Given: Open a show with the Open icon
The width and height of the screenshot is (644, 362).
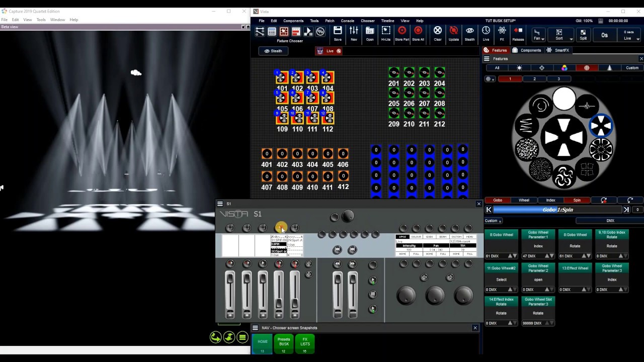Looking at the screenshot, I should tap(370, 34).
